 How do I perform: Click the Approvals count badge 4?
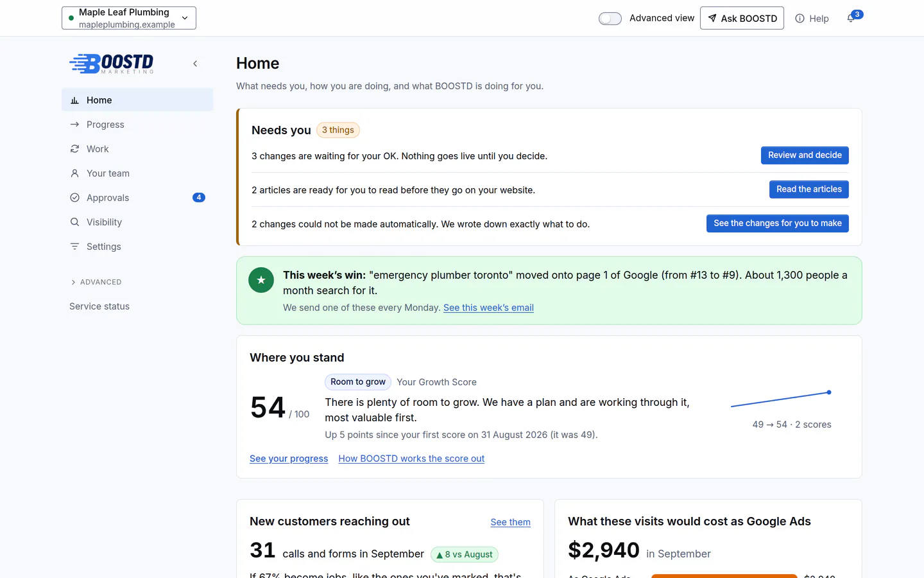click(x=199, y=198)
